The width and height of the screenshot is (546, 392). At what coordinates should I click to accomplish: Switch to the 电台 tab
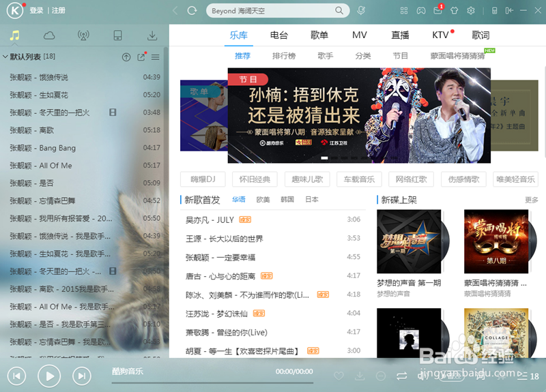click(x=279, y=35)
